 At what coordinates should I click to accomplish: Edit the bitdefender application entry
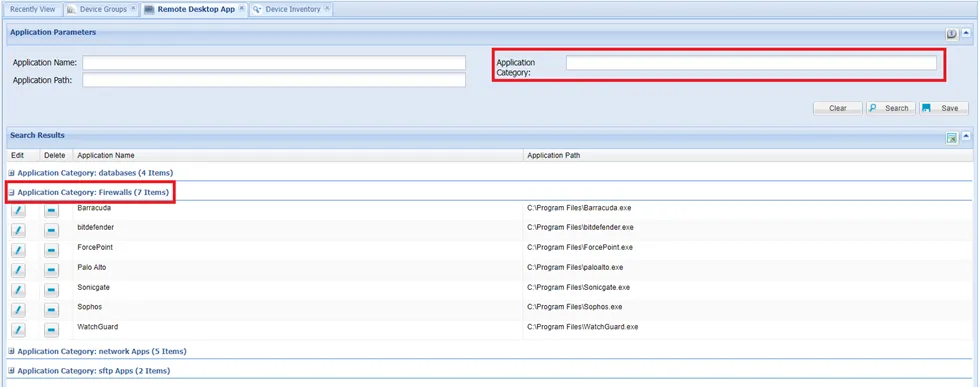[18, 231]
